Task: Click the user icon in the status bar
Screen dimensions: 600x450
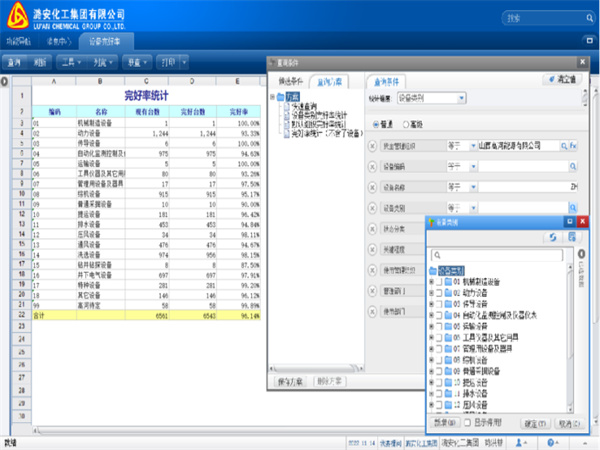Action: [x=521, y=441]
